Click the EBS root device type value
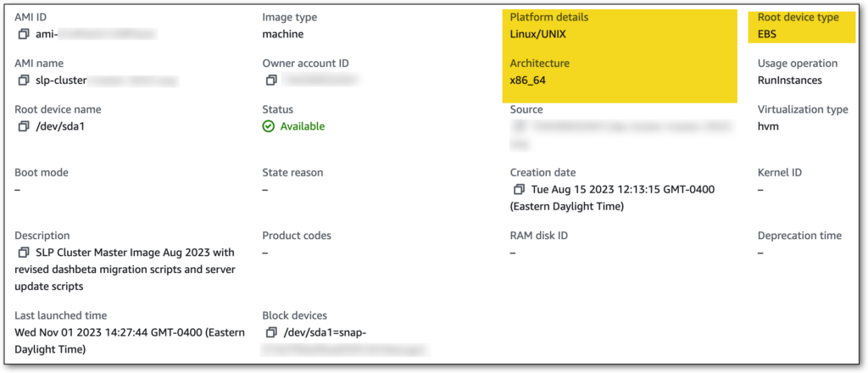868x373 pixels. click(x=769, y=34)
